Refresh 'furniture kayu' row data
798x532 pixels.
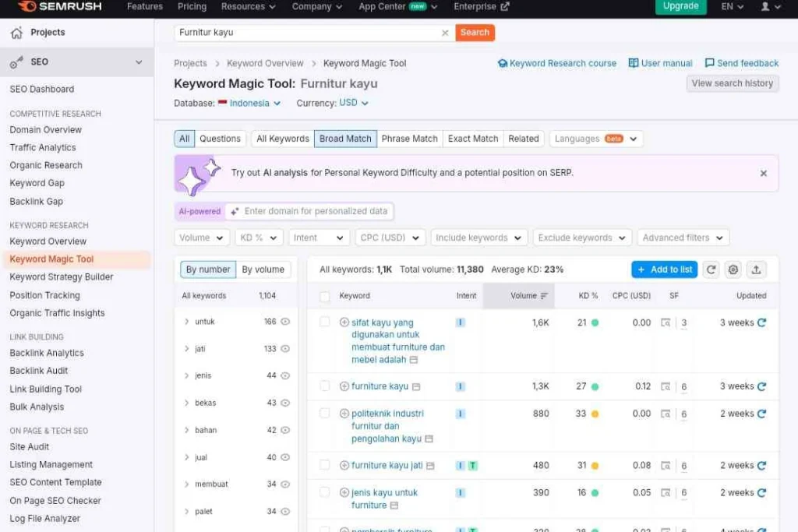761,386
